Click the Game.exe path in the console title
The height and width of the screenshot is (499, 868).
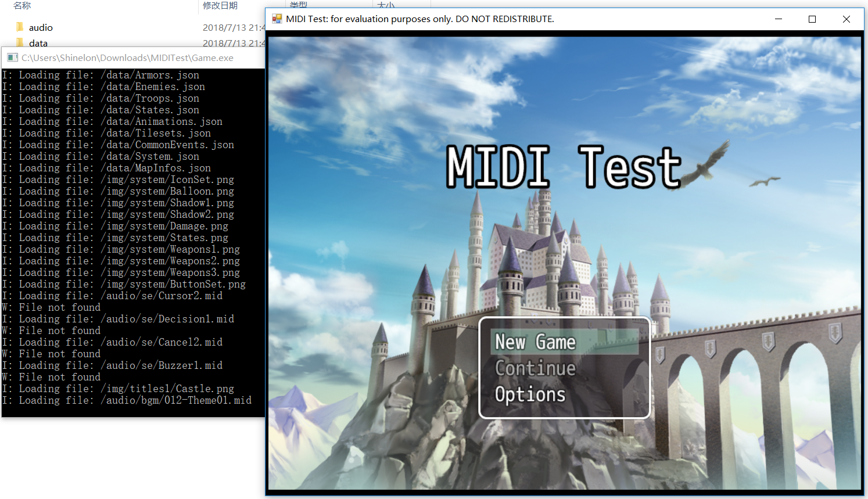(127, 58)
